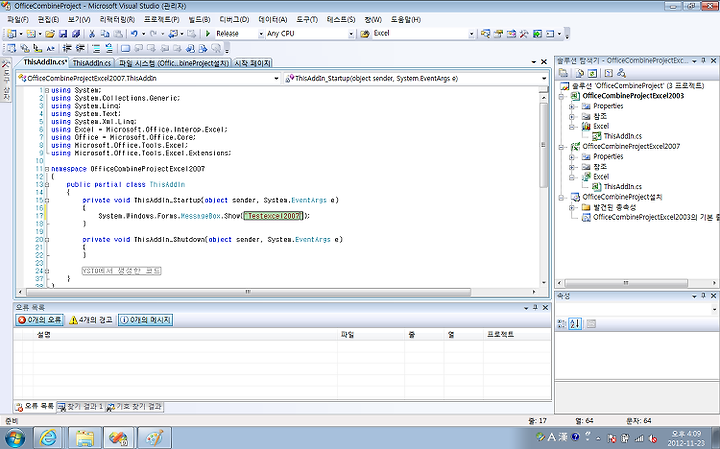
Task: Click the Save All icon
Action: click(x=76, y=34)
